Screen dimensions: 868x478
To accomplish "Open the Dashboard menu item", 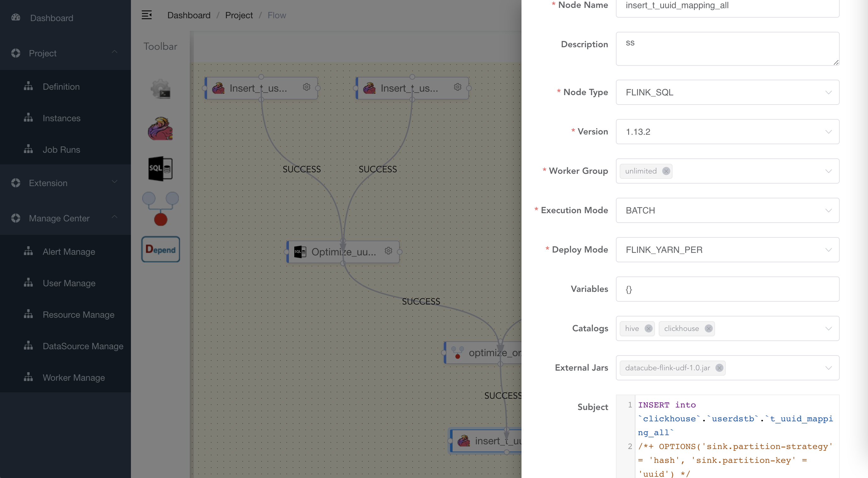I will 52,18.
